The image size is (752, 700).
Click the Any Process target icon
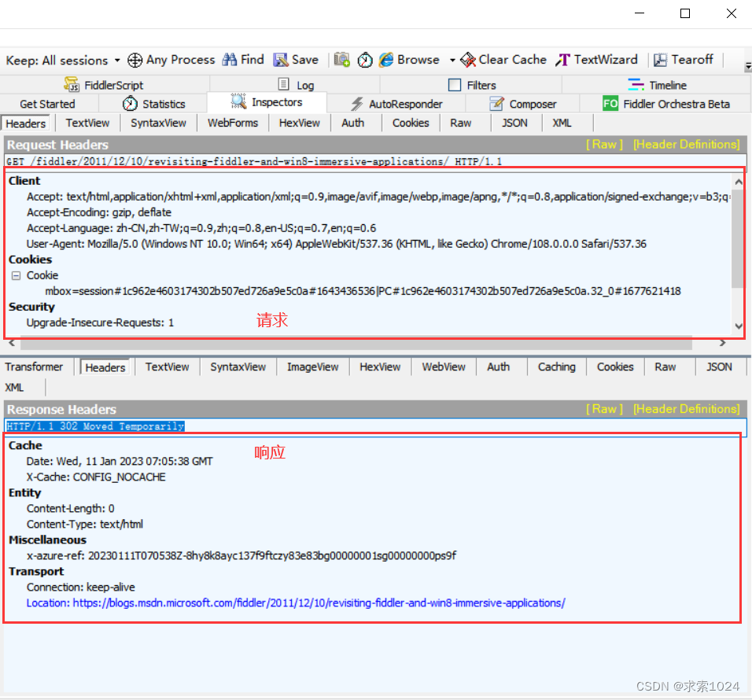point(135,60)
